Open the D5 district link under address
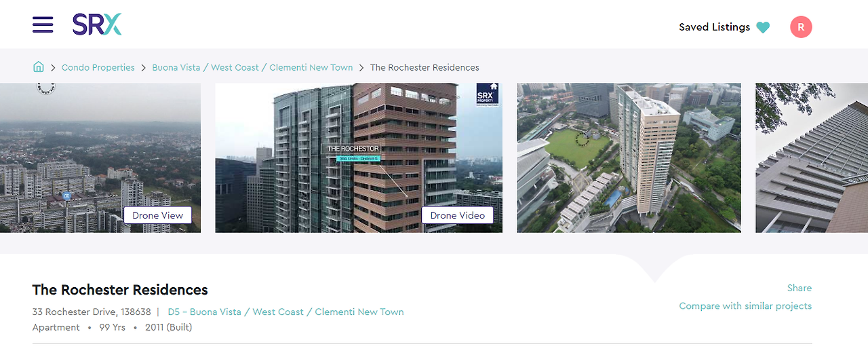The image size is (868, 353). coord(285,312)
